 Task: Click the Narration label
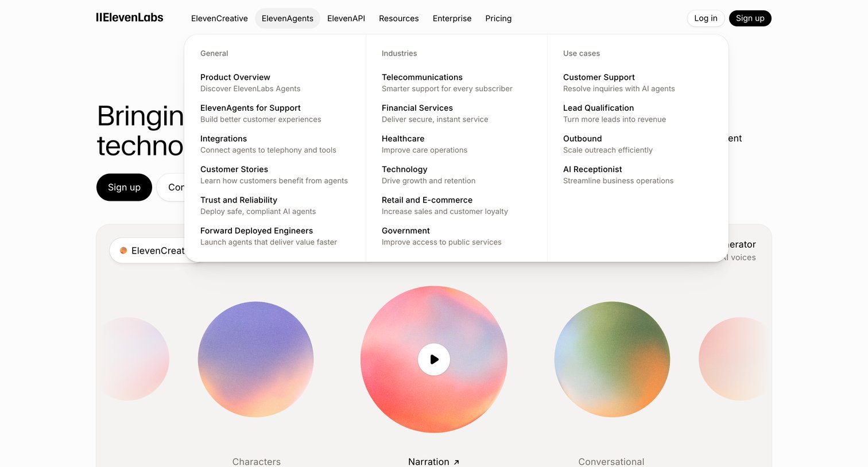pos(429,462)
